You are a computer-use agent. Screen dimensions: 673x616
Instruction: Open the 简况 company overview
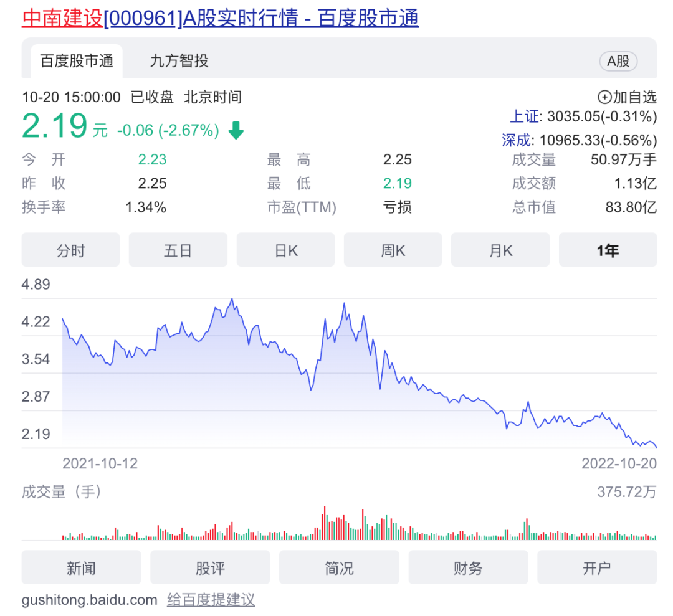pyautogui.click(x=339, y=567)
